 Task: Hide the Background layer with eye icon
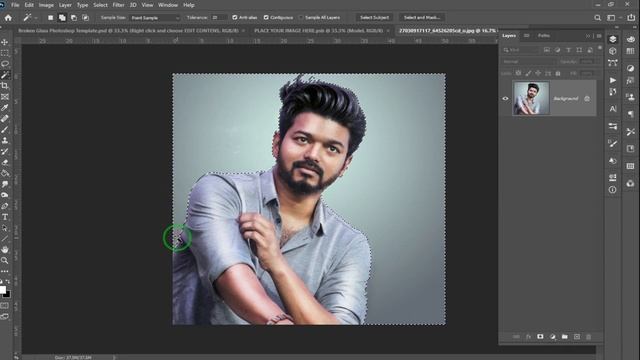[505, 98]
